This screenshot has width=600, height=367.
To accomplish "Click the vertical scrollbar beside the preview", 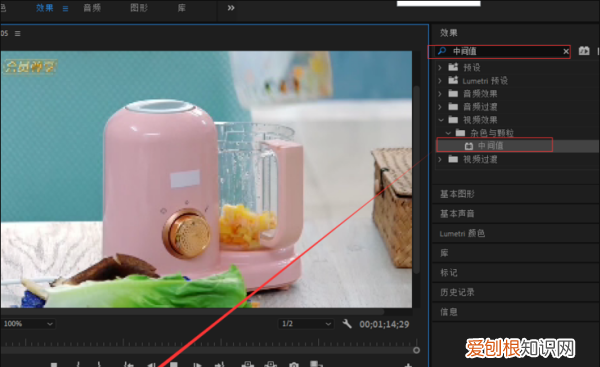I will tap(416, 179).
